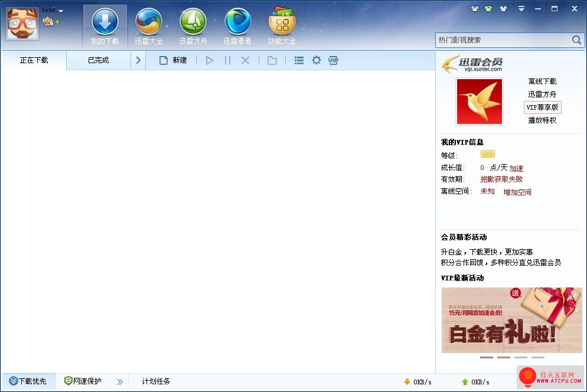This screenshot has height=392, width=587.
Task: Open 计划任务 in status bar
Action: point(156,381)
